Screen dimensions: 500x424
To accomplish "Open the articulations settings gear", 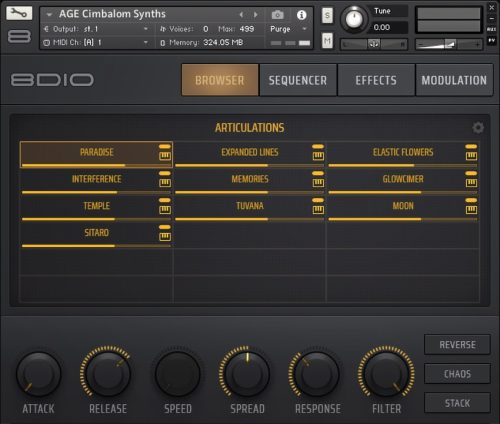I will tap(478, 127).
